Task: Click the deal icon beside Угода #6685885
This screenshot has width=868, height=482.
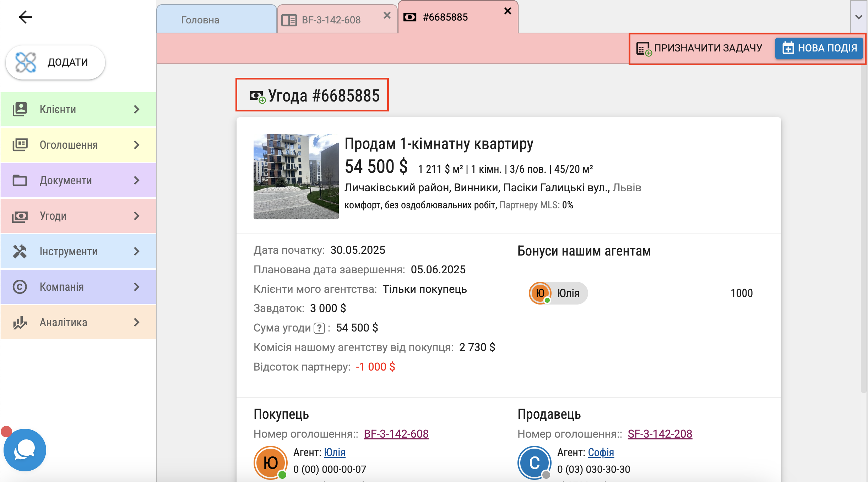Action: click(x=257, y=96)
